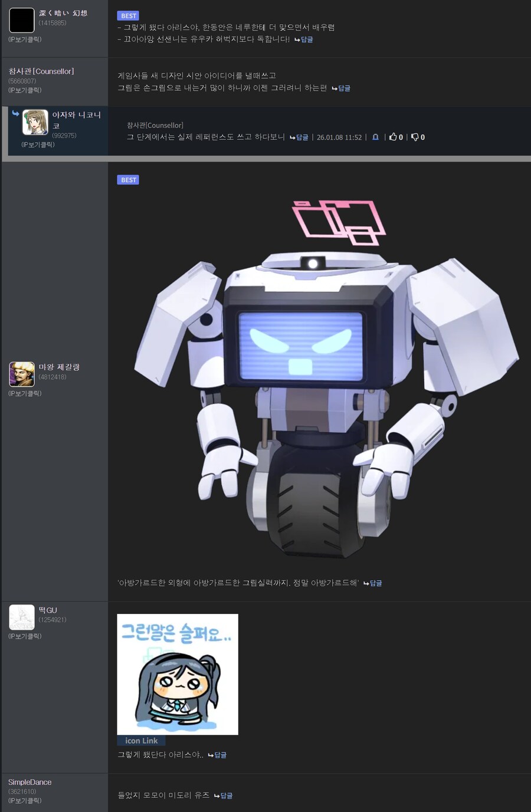Click the crying girl sticker image
This screenshot has width=531, height=812.
click(178, 674)
